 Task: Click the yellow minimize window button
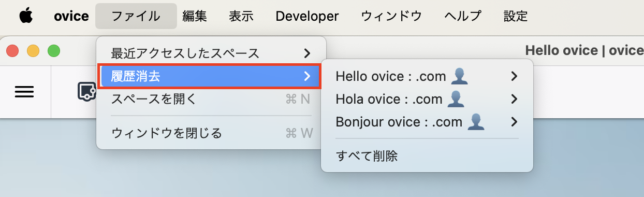33,51
